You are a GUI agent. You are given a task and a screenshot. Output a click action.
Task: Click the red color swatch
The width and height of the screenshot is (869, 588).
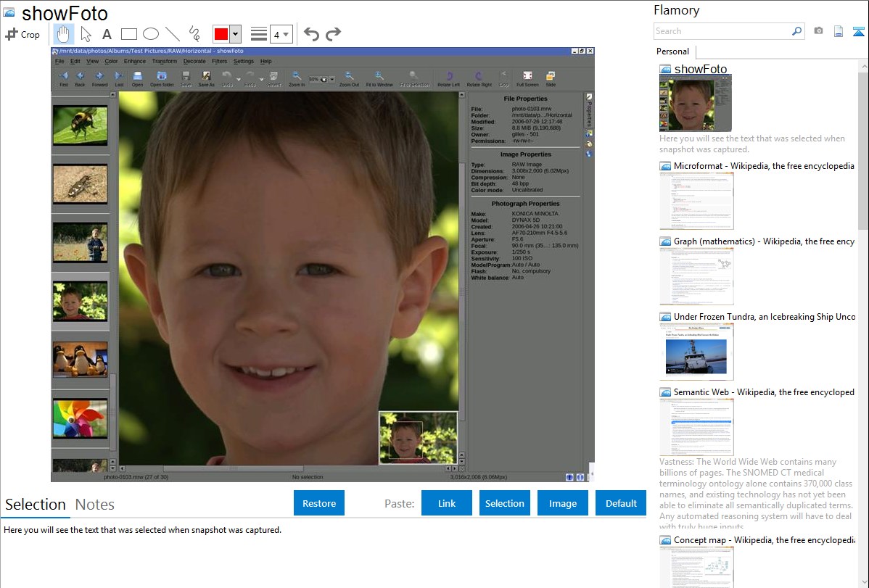(221, 34)
